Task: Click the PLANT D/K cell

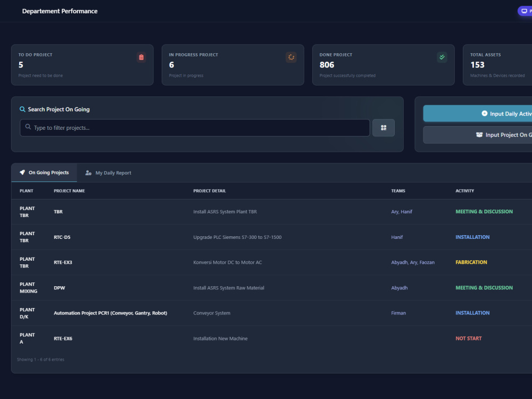Action: tap(27, 313)
